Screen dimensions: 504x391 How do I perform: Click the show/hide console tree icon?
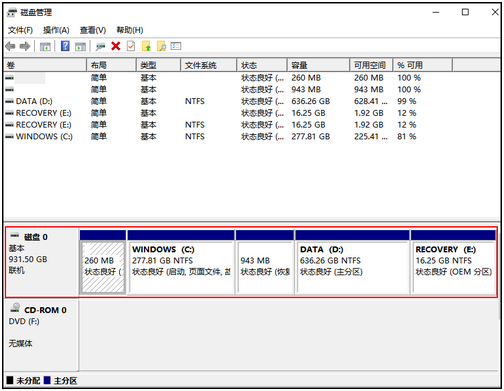tap(45, 47)
